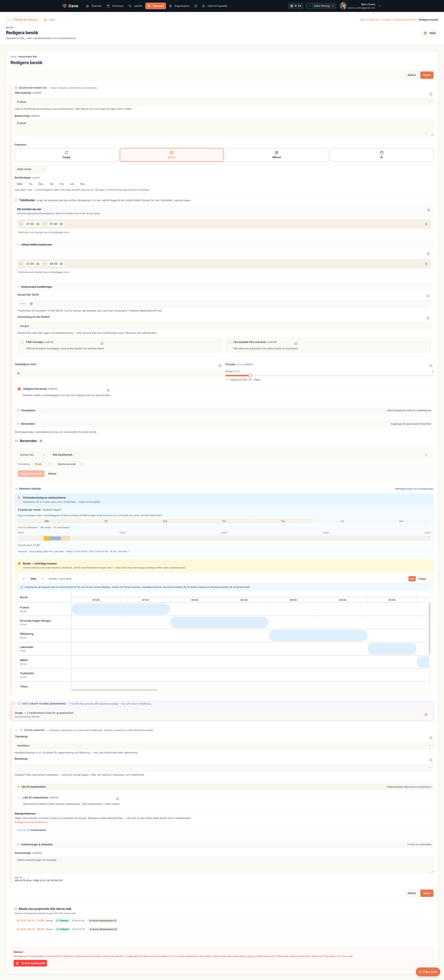
Task: Click the info icon in När besöket ska ske
Action: [x=428, y=210]
